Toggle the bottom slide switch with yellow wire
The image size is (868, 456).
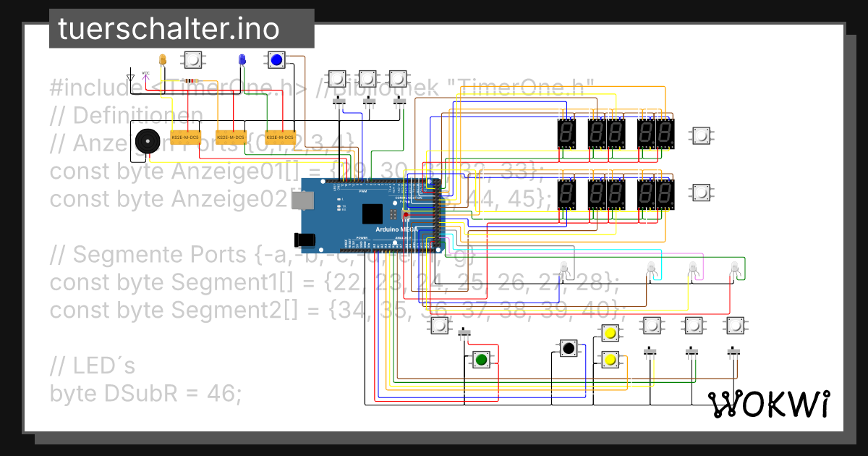[650, 351]
